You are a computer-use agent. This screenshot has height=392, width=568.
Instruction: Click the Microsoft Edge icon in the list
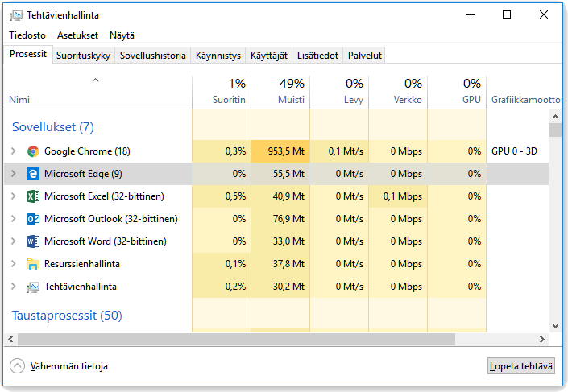coord(33,174)
